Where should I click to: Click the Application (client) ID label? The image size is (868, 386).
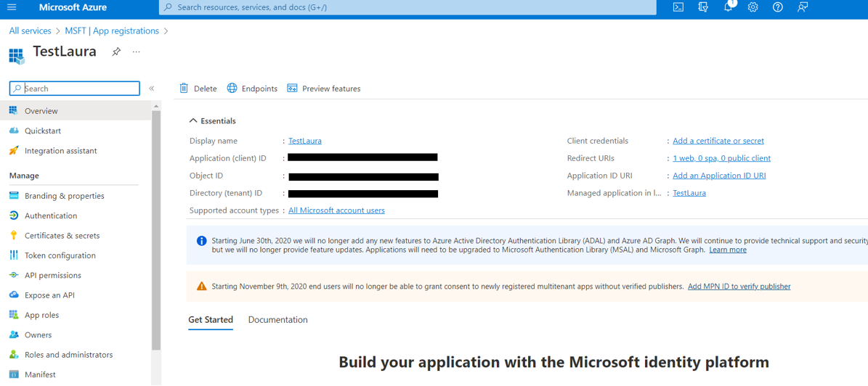pos(228,158)
